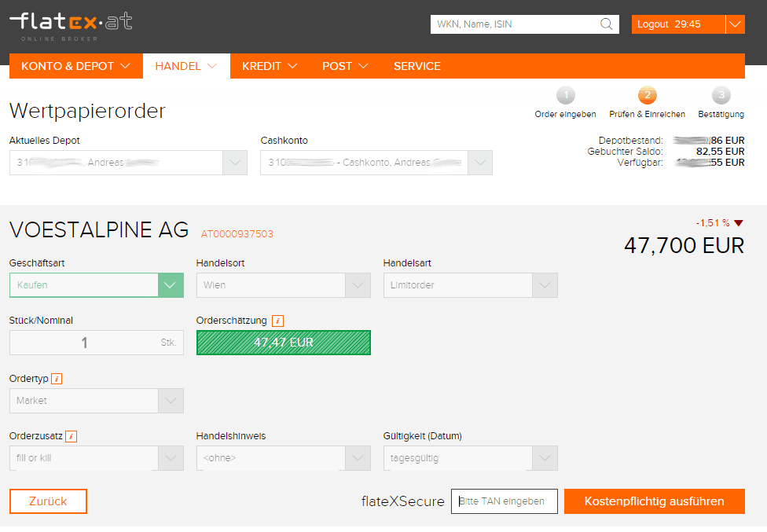Click step 1 circle Order eingeben
The width and height of the screenshot is (767, 532).
coord(566,95)
